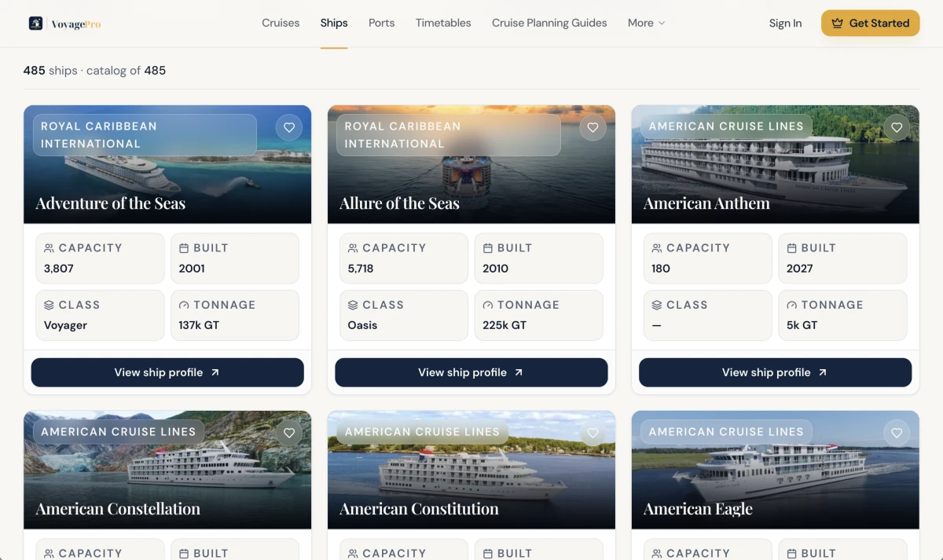Click class value Oasis
This screenshot has height=560, width=943.
(x=362, y=325)
